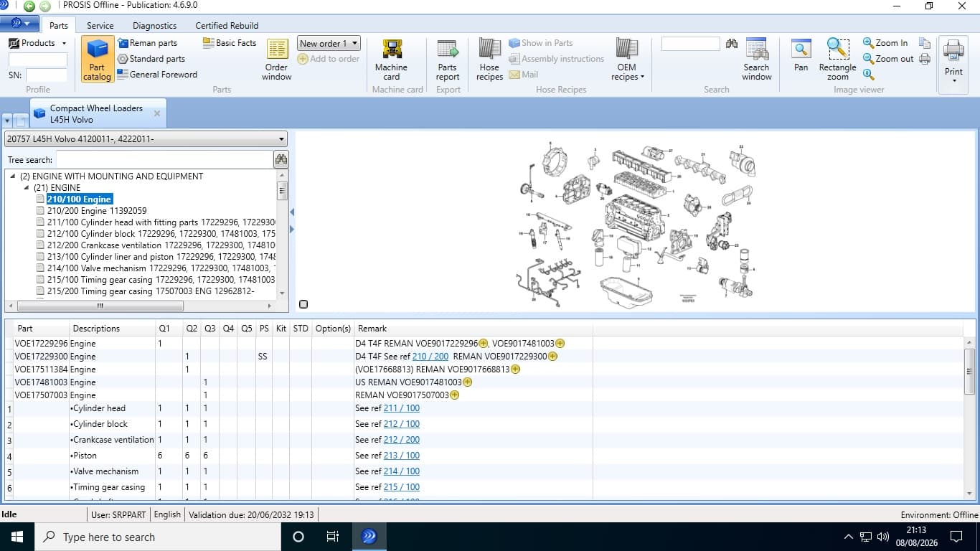Click the parts table vertical scrollbar thumb

coord(970,372)
